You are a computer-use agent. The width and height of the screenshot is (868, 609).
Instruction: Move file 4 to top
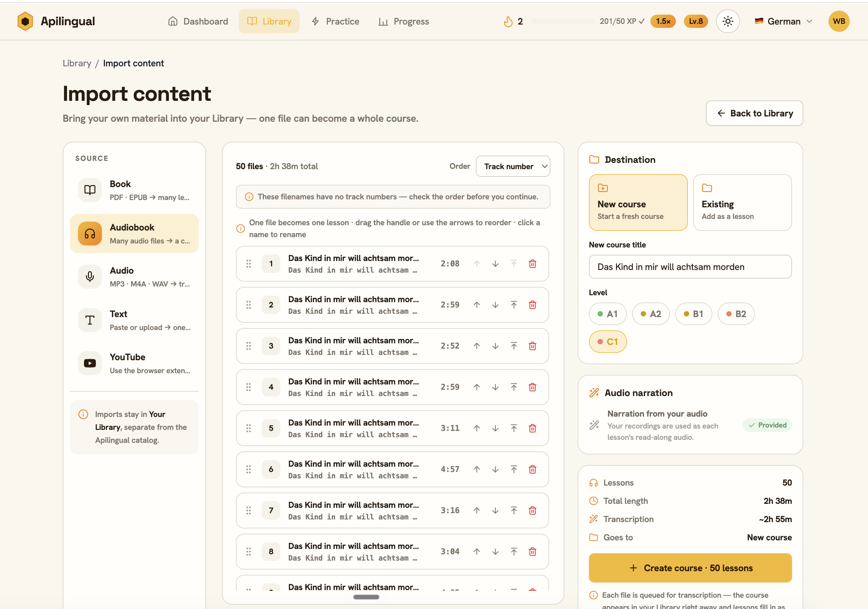tap(514, 387)
